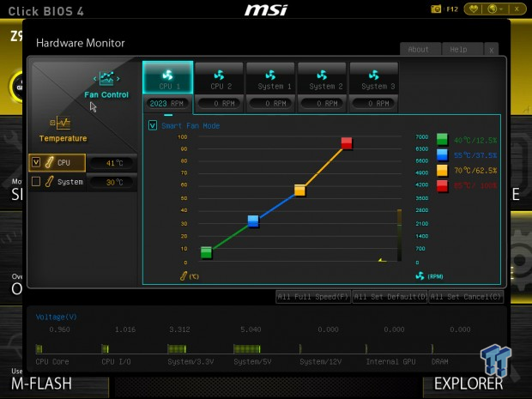Click the 70°C/62.5% legend text
Screen dimensions: 532x399
(475, 170)
